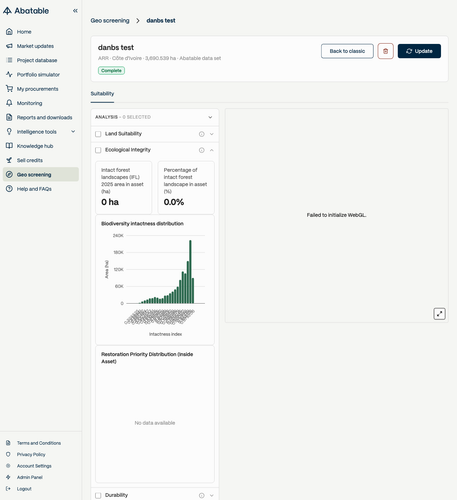Click the map fullscreen expand icon
Screen dimensions: 457x500
click(439, 314)
